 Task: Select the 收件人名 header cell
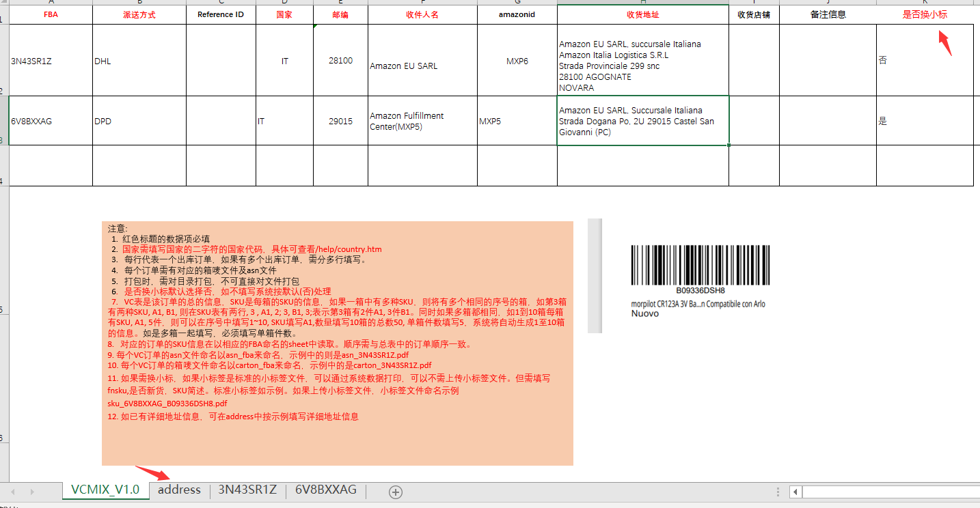(x=422, y=14)
